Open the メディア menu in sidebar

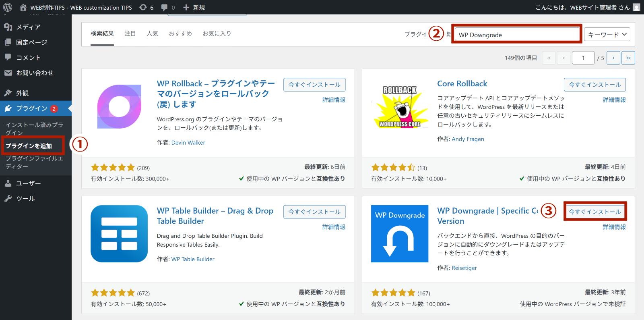click(28, 27)
